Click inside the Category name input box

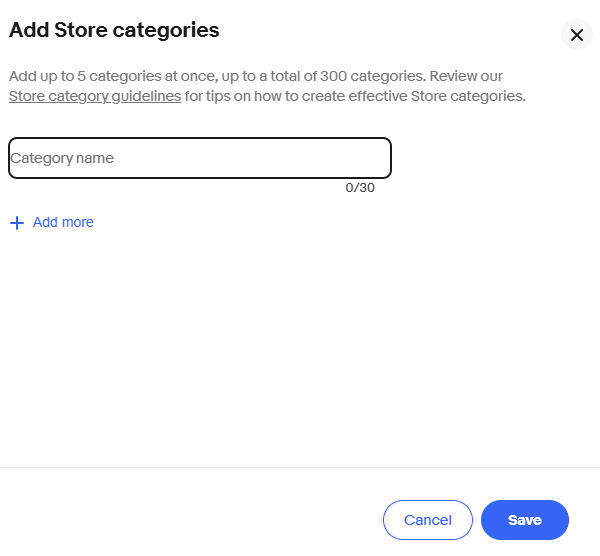tap(199, 158)
